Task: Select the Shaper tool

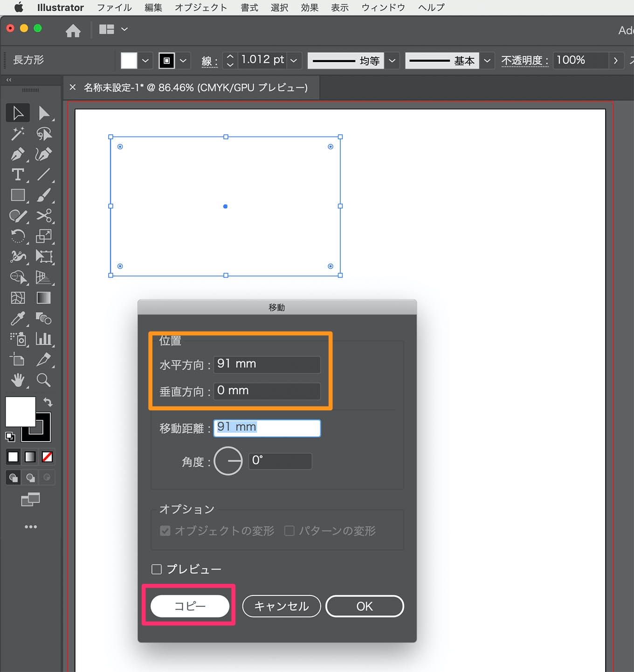Action: [18, 215]
